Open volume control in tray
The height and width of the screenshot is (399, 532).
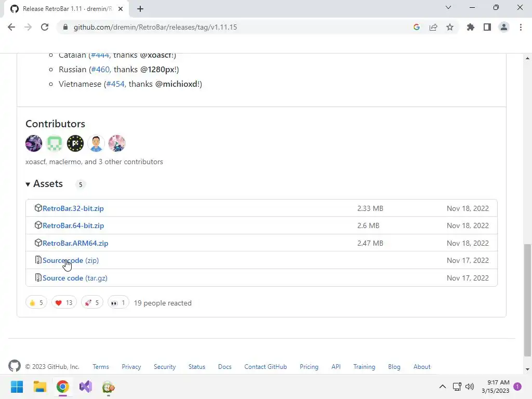pyautogui.click(x=470, y=387)
